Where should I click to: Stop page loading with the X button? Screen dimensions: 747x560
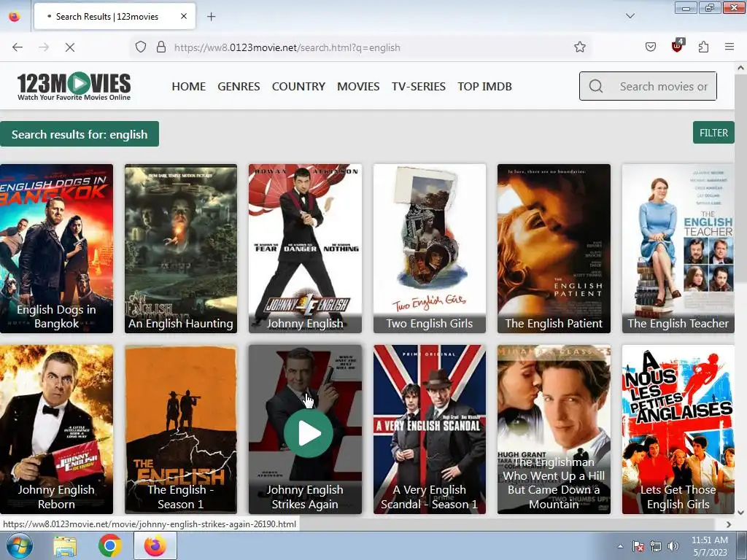[x=70, y=47]
